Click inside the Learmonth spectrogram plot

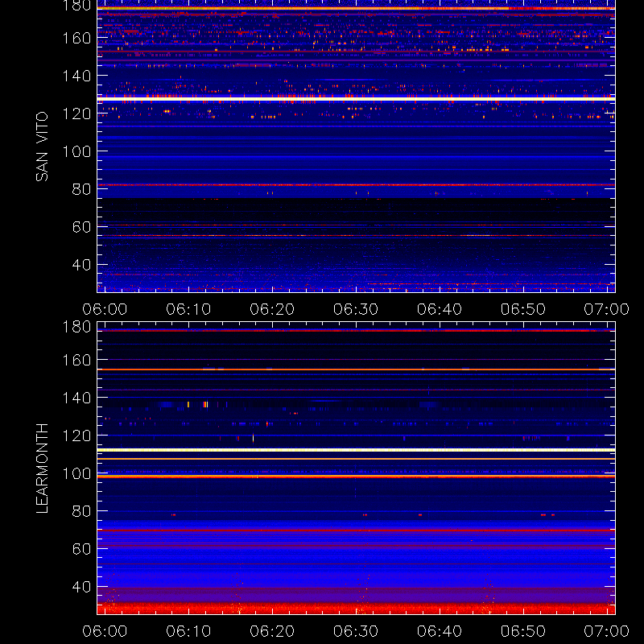[x=356, y=469]
